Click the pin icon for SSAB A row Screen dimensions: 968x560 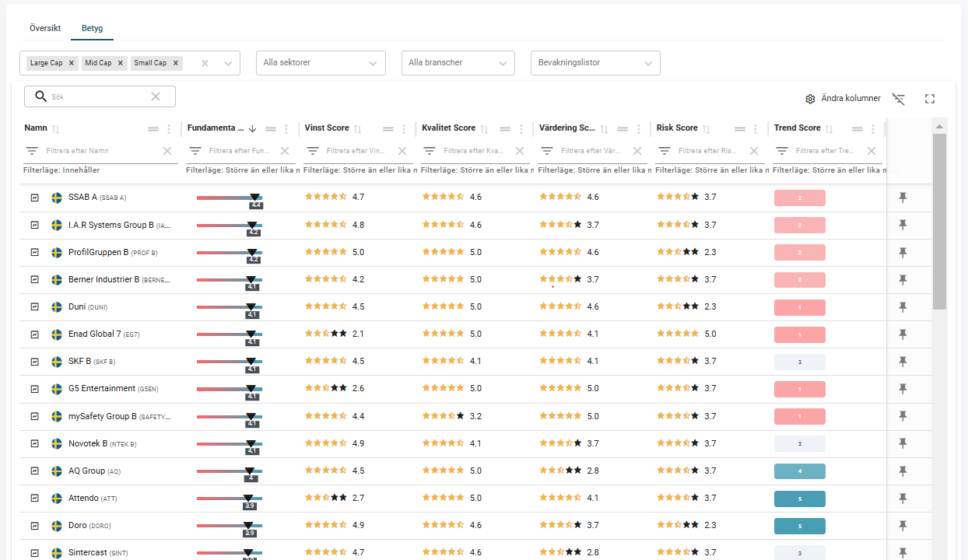903,198
